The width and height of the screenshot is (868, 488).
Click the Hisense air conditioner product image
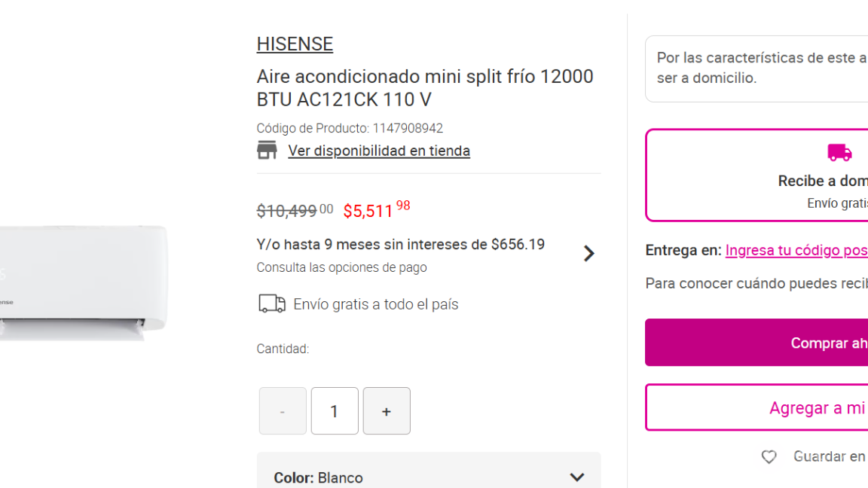point(83,279)
